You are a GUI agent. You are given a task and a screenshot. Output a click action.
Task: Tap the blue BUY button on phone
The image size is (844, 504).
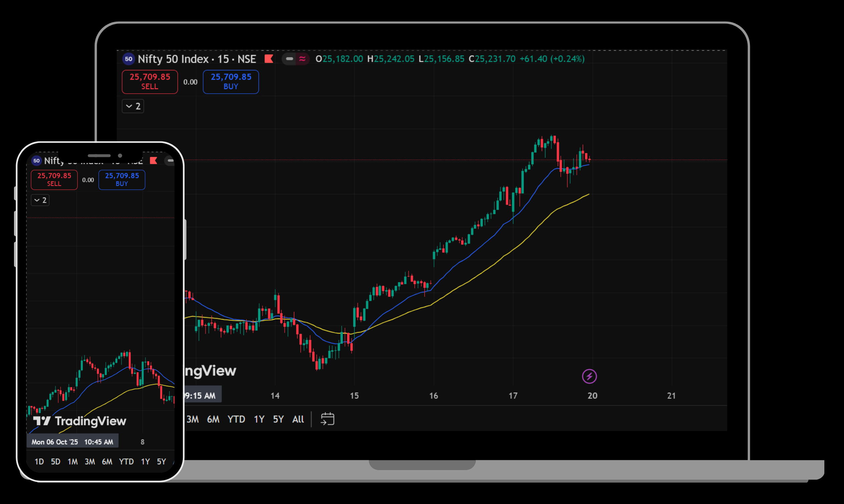[x=122, y=180]
